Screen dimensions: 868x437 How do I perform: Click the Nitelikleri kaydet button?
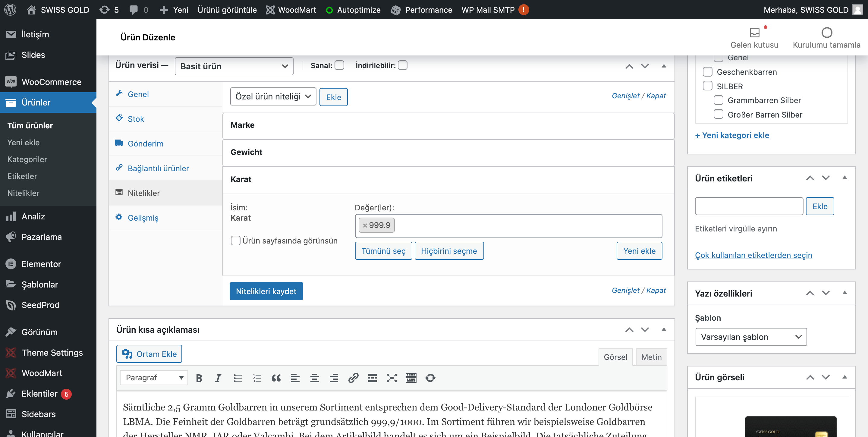click(x=266, y=291)
